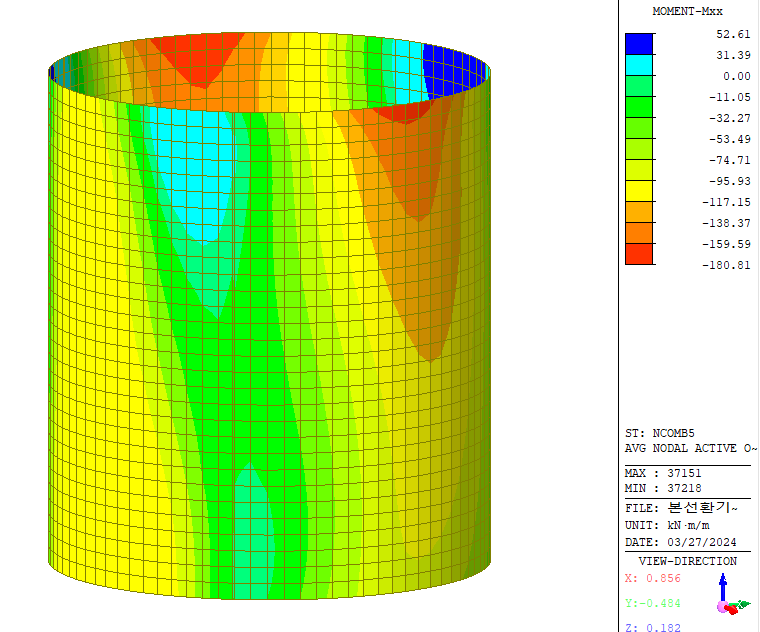This screenshot has width=760, height=632.
Task: Click the orange legend swatch near -159.59
Action: pos(639,233)
